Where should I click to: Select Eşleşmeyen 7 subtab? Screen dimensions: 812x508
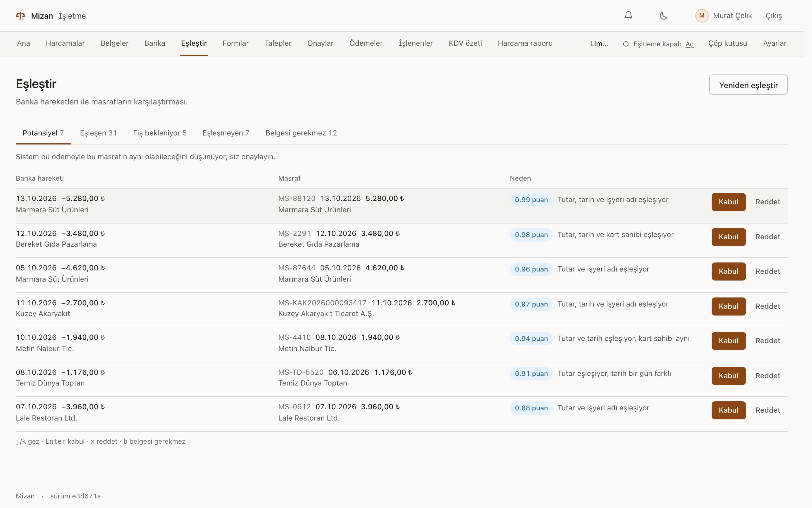click(x=226, y=133)
